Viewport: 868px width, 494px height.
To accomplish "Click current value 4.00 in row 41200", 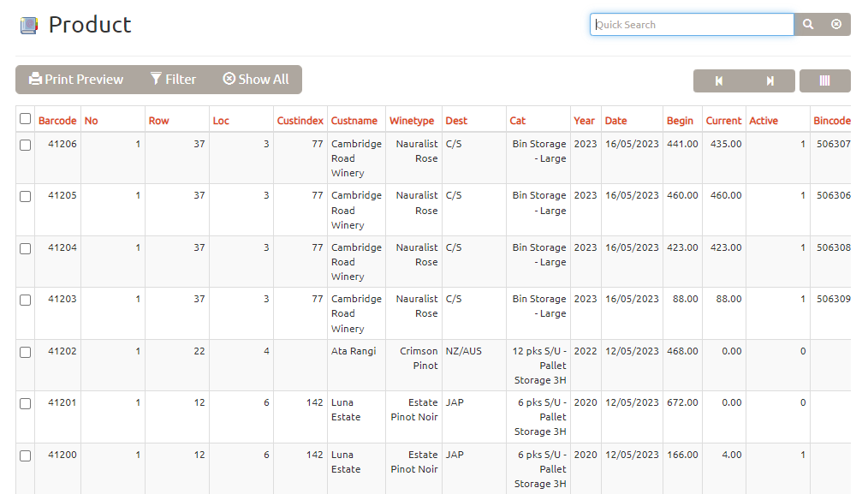I will 732,455.
